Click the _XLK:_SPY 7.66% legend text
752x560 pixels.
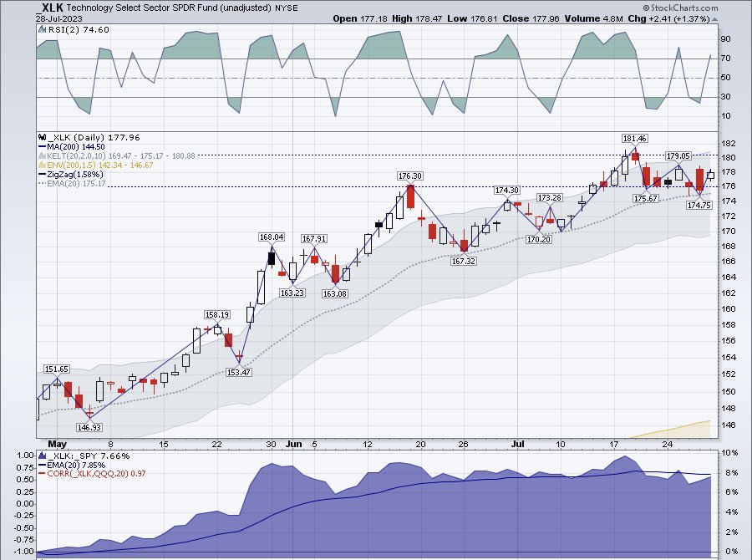[x=89, y=456]
